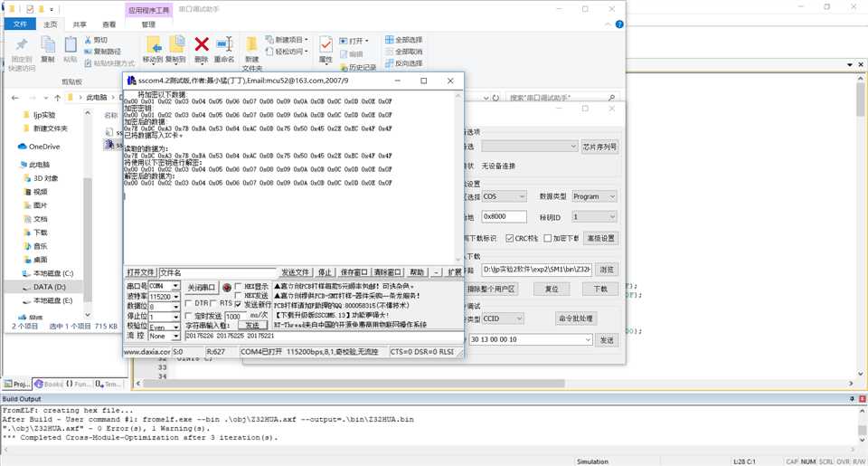Open the 文件 tab in Explorer ribbon
868x466 pixels.
(20, 24)
